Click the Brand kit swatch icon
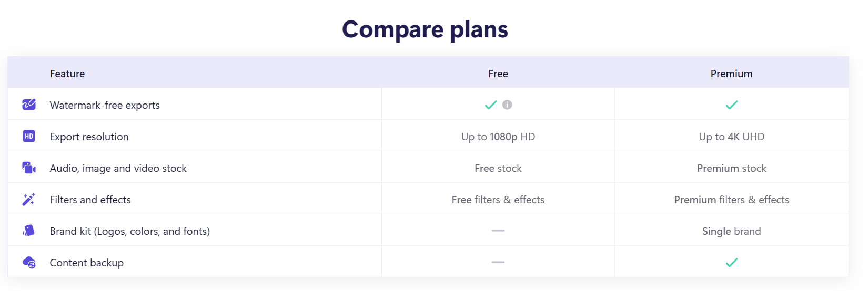 point(29,231)
